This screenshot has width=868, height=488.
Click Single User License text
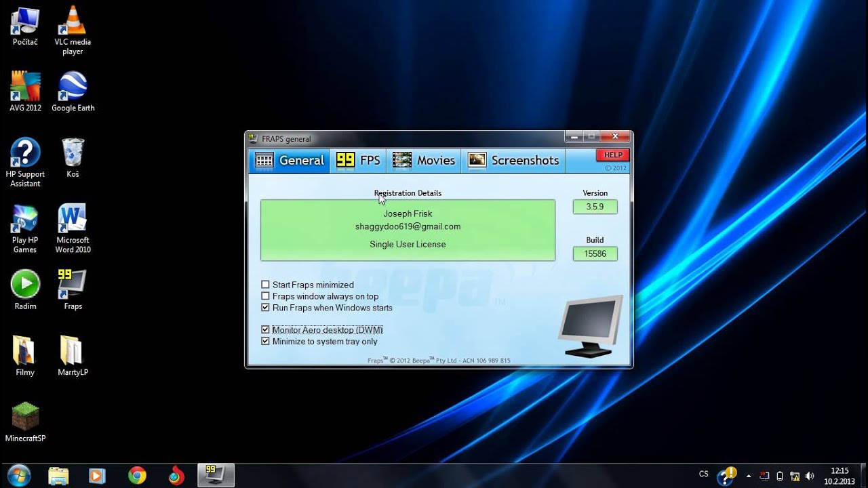(x=408, y=244)
